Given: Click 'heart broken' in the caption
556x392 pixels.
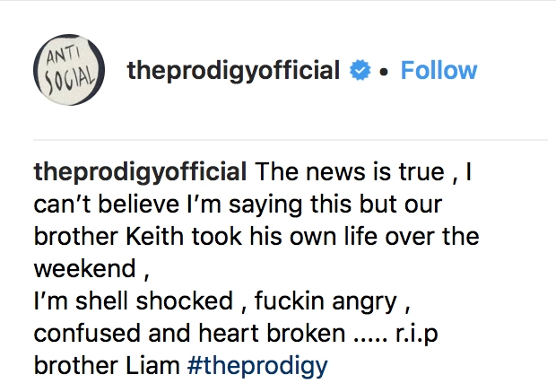Looking at the screenshot, I should pos(272,333).
